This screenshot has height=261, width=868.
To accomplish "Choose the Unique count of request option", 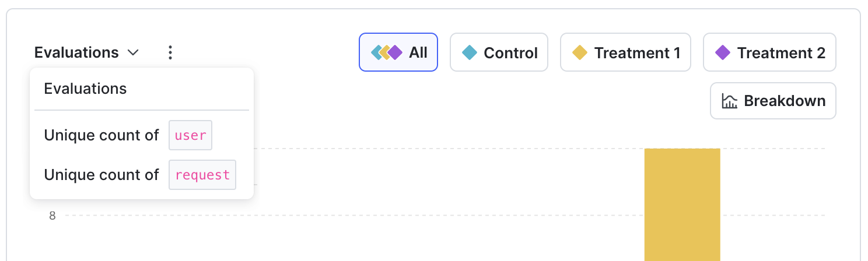I will (x=101, y=175).
